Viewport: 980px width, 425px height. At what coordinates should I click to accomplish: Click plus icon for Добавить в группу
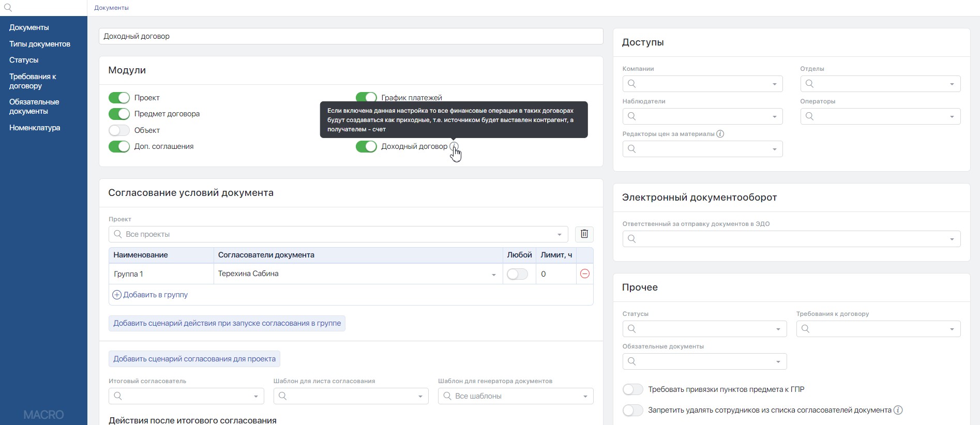click(117, 295)
